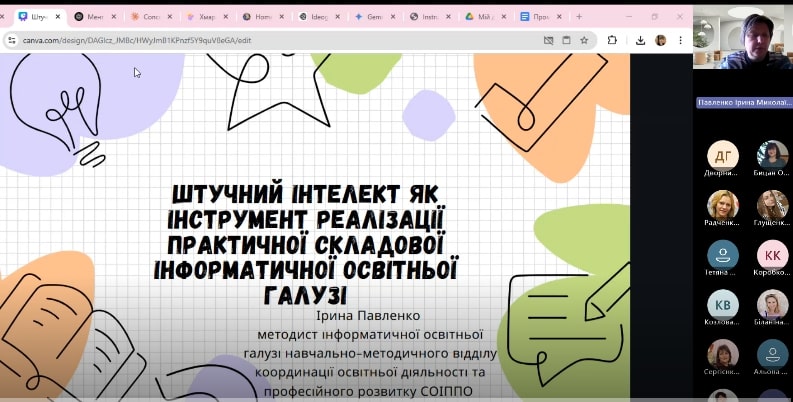Close the 'Hom' tab

281,17
